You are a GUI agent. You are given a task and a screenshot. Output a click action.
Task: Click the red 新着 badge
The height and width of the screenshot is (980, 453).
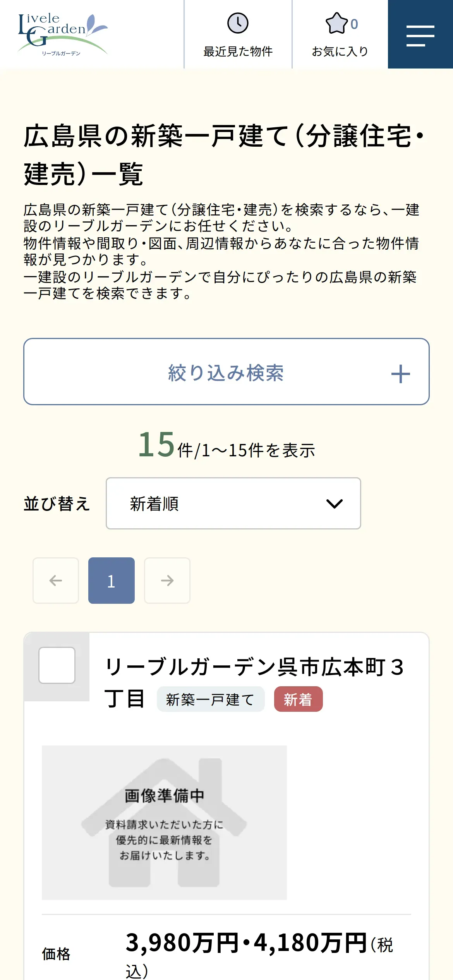pyautogui.click(x=298, y=699)
